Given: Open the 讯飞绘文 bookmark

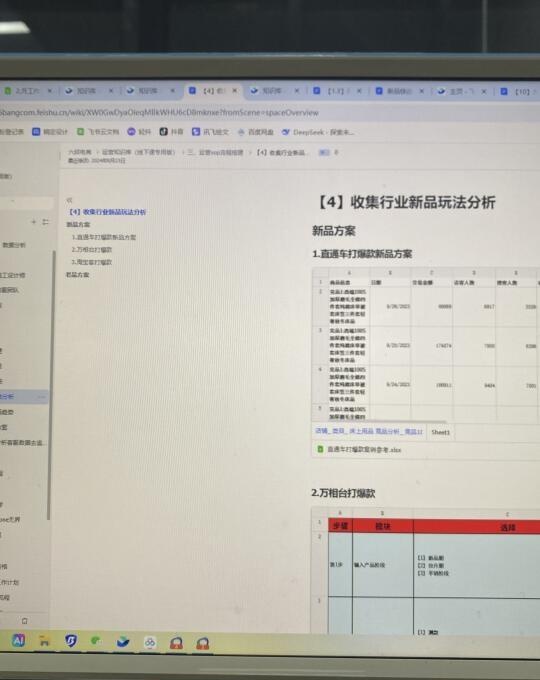Looking at the screenshot, I should point(210,131).
